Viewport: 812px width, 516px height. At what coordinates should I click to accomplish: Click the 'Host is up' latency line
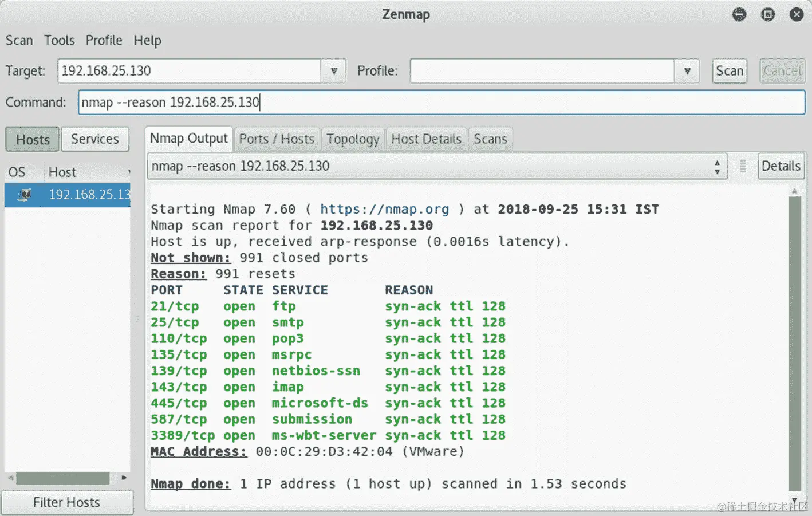tap(360, 242)
